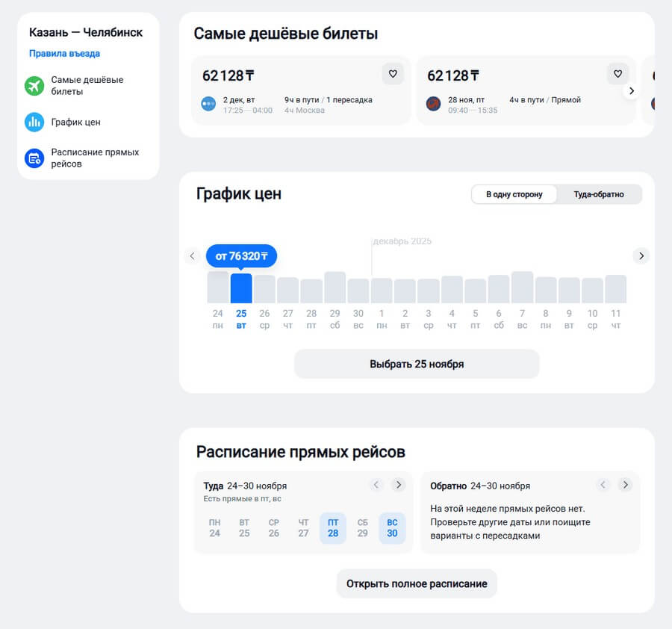Jump to Расписание прямых рейсов in sidebar
This screenshot has height=629, width=672.
pyautogui.click(x=95, y=158)
